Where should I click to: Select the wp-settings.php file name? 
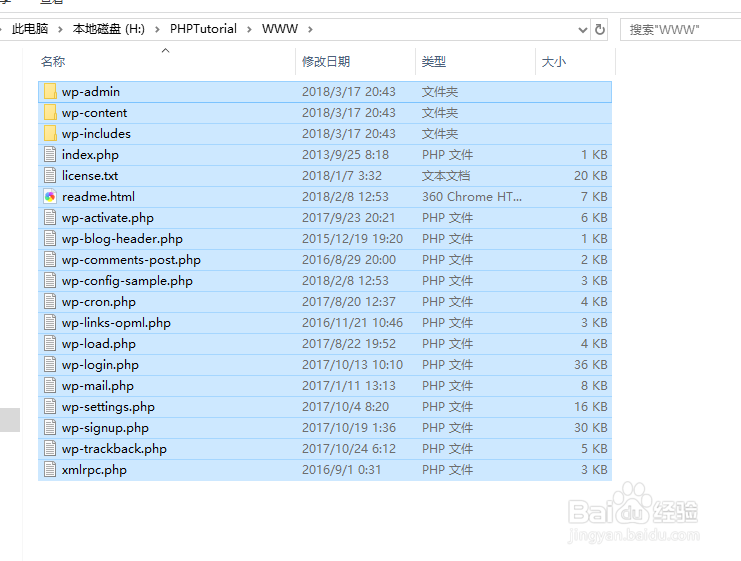(x=108, y=407)
